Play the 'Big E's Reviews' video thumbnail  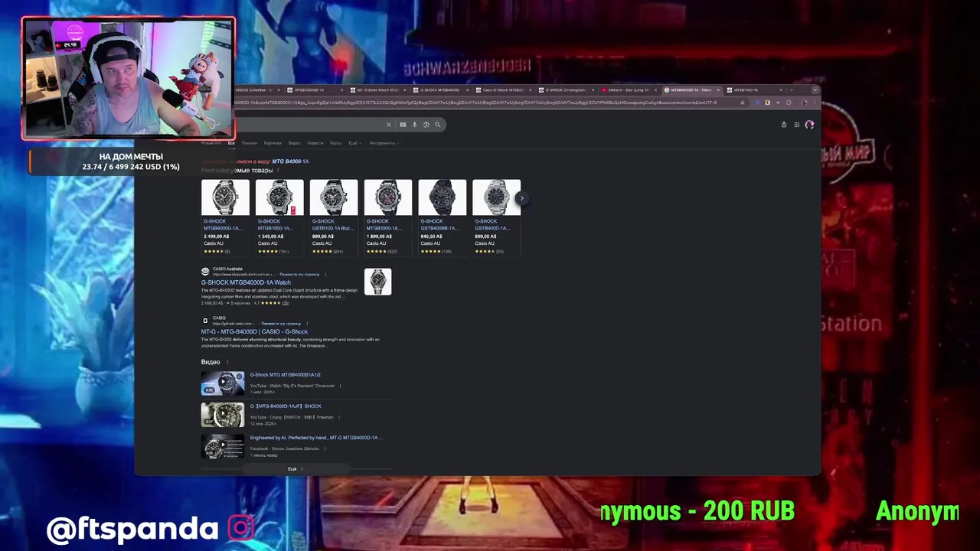(x=223, y=383)
